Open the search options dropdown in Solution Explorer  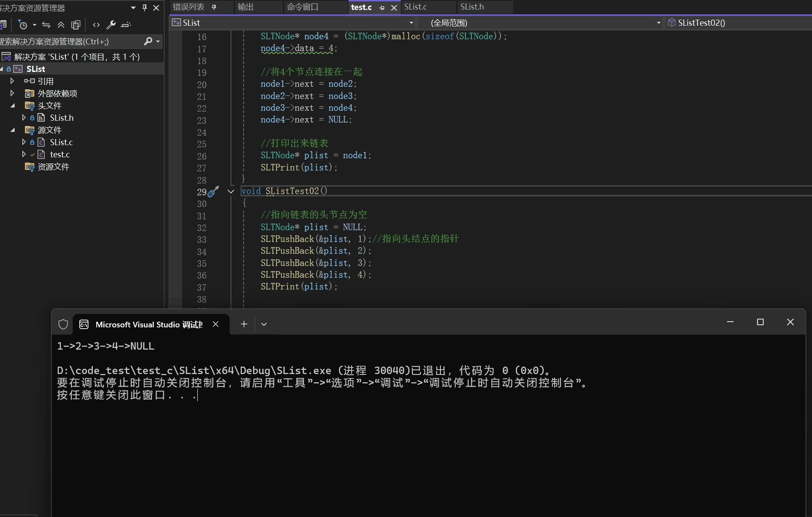coord(158,41)
